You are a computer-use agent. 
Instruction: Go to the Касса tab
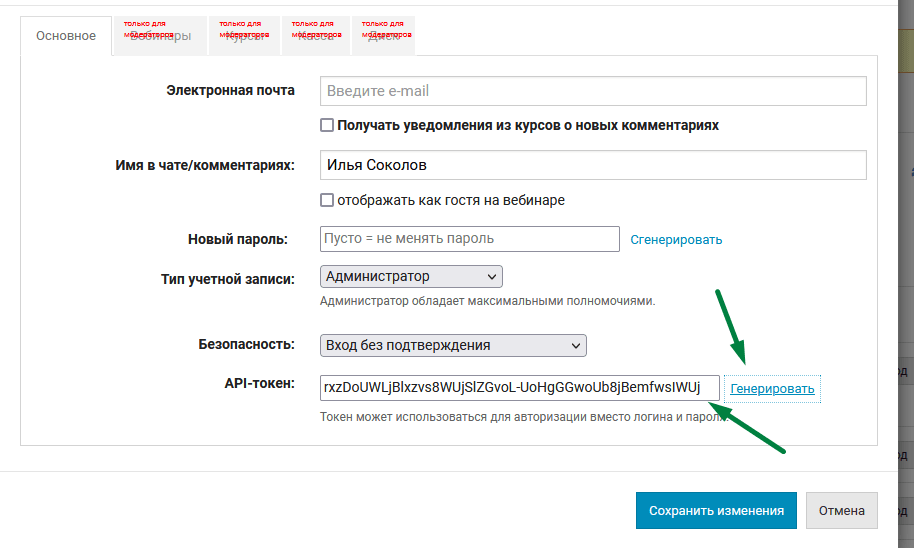tap(316, 36)
